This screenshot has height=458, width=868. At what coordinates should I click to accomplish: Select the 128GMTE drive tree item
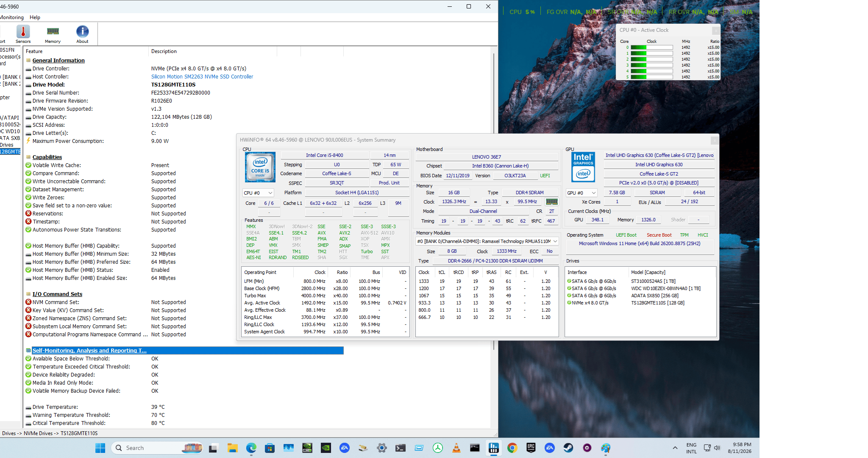(x=10, y=152)
